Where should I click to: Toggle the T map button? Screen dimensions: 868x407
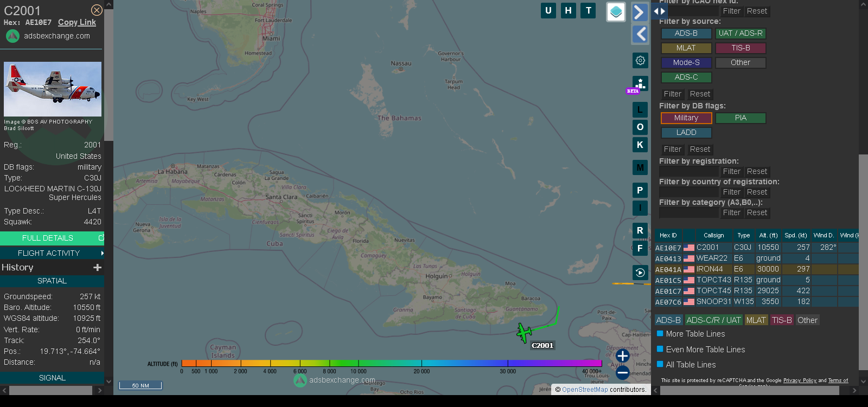[x=589, y=10]
